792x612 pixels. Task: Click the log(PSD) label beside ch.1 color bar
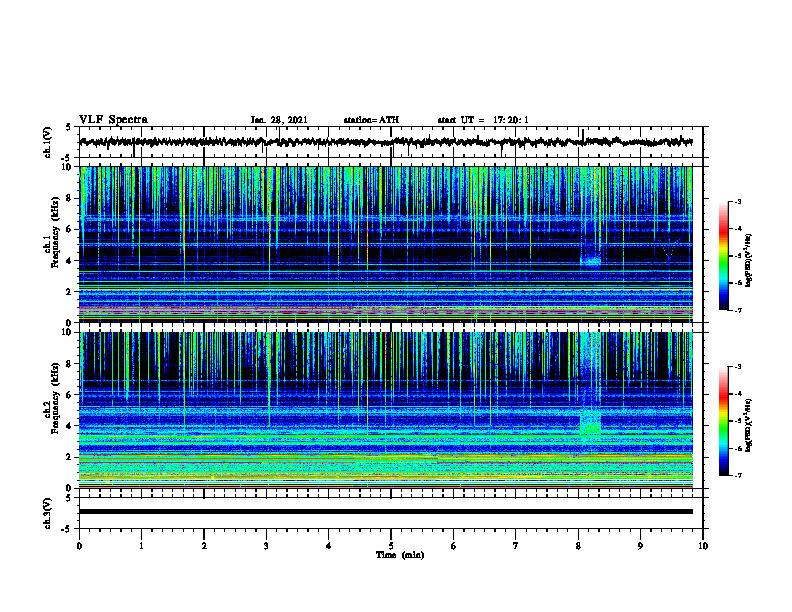tap(749, 261)
